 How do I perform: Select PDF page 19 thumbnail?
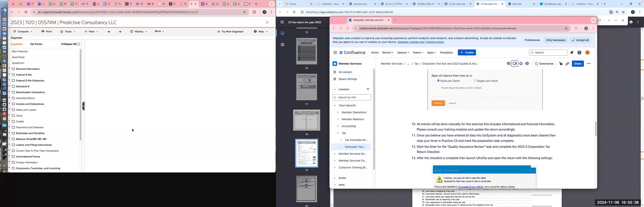pos(307,153)
